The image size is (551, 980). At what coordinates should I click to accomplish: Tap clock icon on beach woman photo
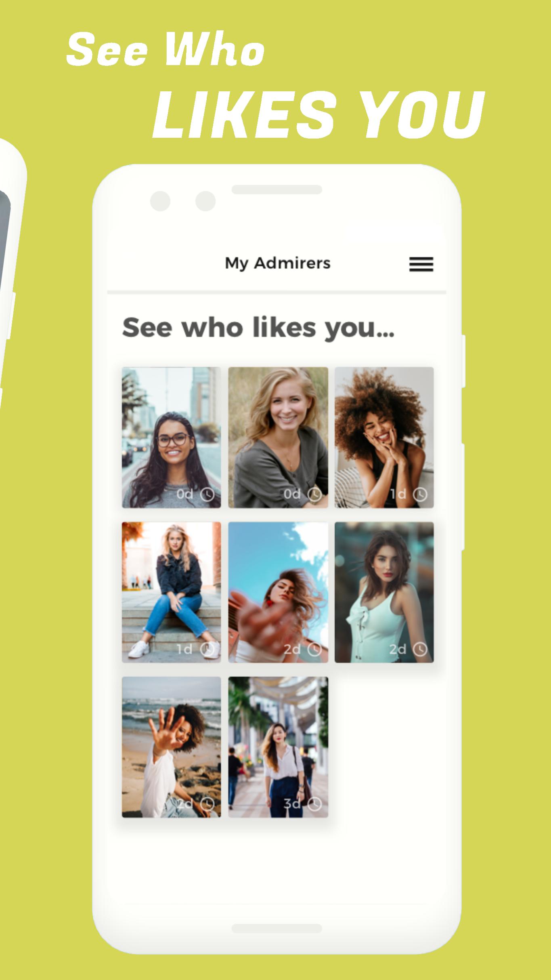[207, 804]
